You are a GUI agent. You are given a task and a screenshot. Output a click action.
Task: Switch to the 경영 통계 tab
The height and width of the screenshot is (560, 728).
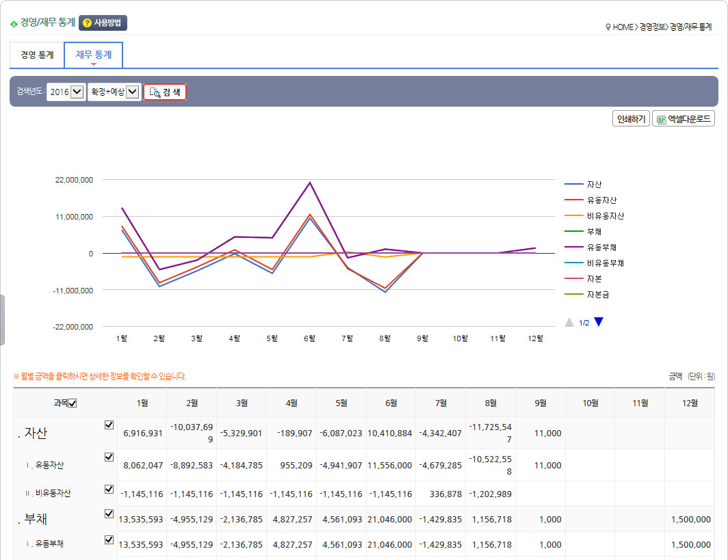(37, 55)
